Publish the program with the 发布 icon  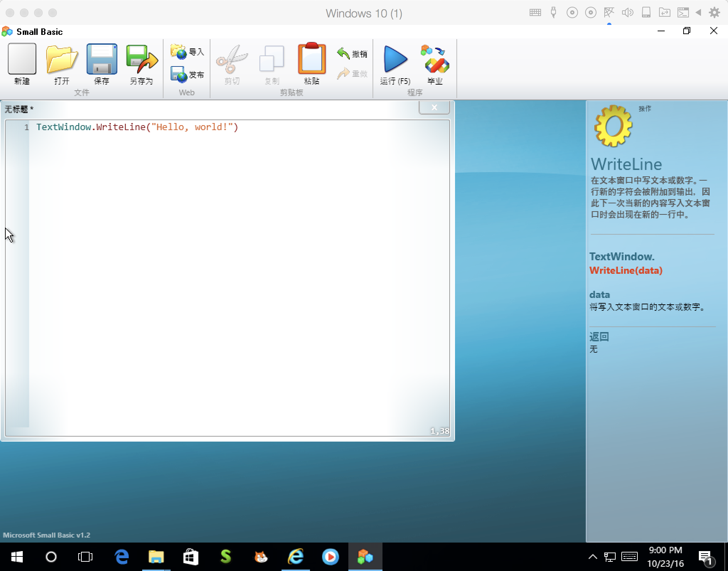(187, 75)
